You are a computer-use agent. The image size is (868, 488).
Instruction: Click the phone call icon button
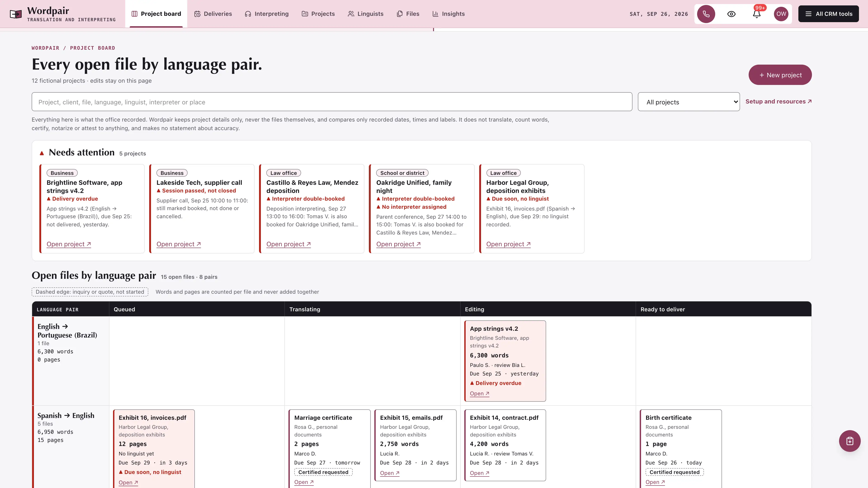(x=706, y=14)
